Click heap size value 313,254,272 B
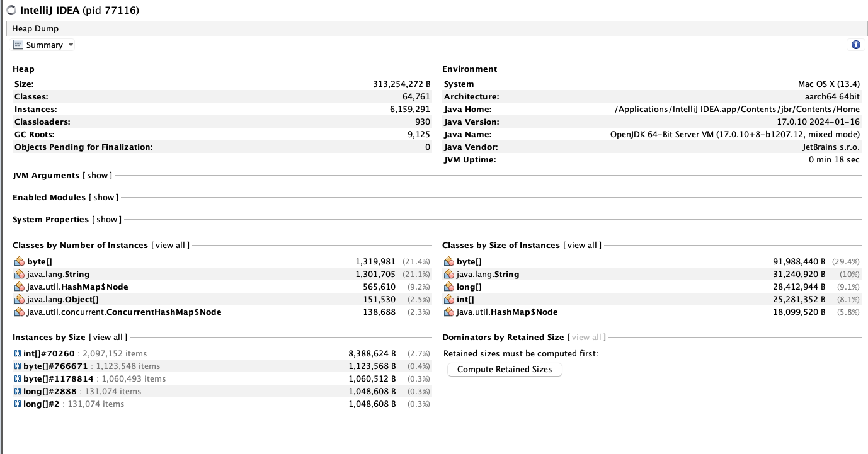Image resolution: width=868 pixels, height=454 pixels. [x=401, y=84]
